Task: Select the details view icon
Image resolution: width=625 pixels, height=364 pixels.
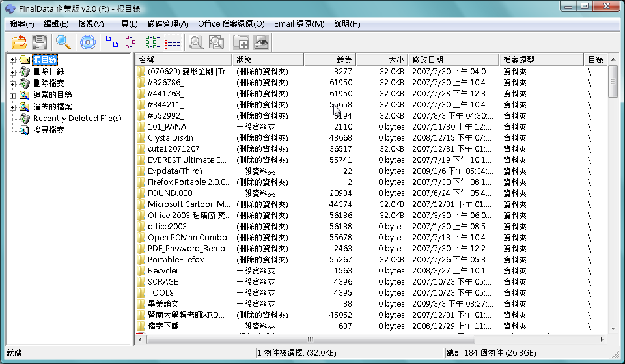Action: [x=173, y=42]
